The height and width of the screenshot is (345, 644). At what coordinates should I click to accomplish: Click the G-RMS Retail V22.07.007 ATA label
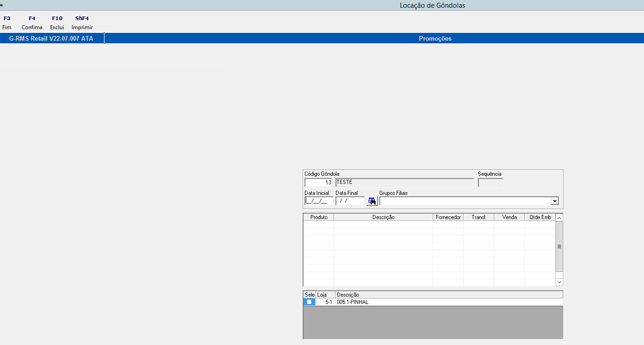(51, 38)
